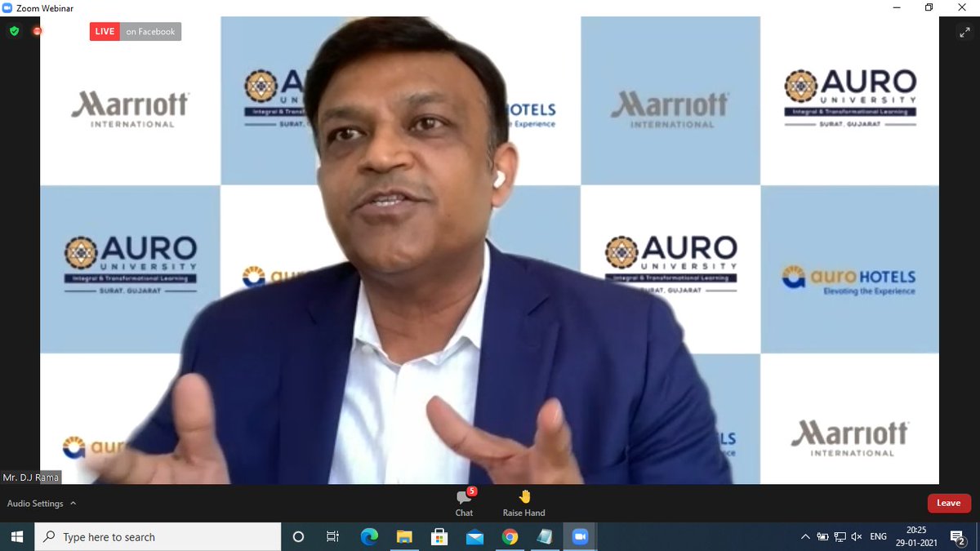
Task: Launch Microsoft Edge from the taskbar
Action: [x=369, y=536]
